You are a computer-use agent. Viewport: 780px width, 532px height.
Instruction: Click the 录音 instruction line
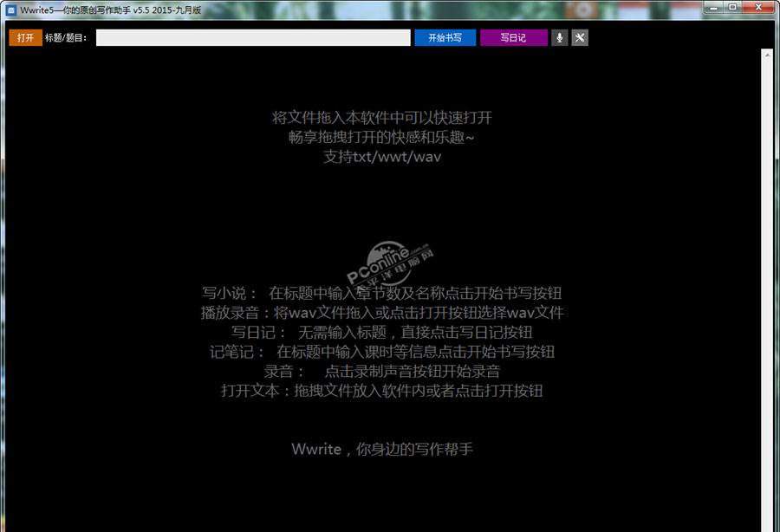click(382, 372)
